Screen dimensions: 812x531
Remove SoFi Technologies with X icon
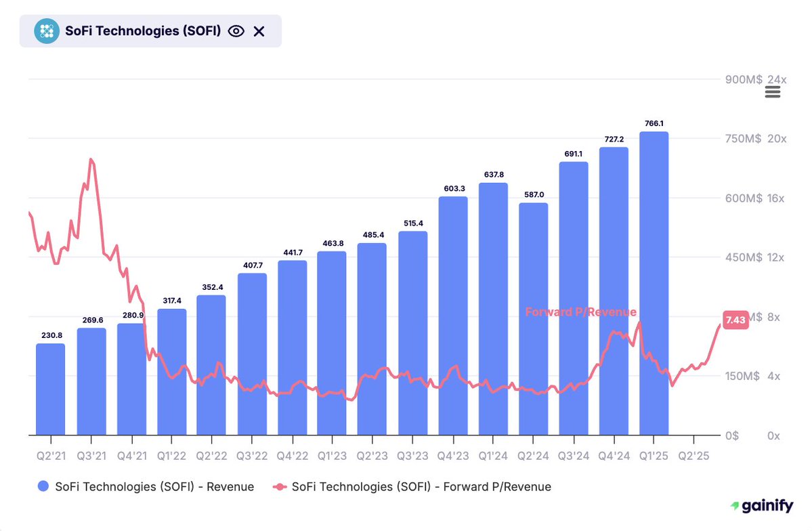(259, 32)
